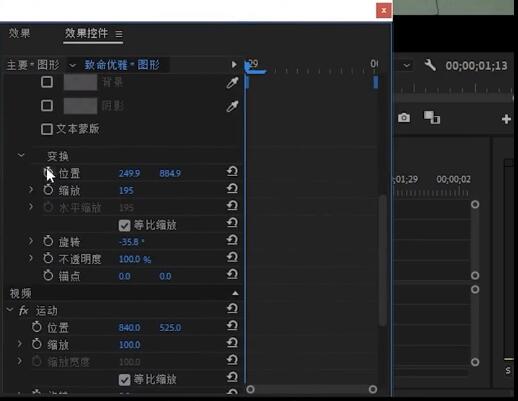The width and height of the screenshot is (518, 401).
Task: Click the 致命优雅 图形 clip link
Action: [x=122, y=65]
